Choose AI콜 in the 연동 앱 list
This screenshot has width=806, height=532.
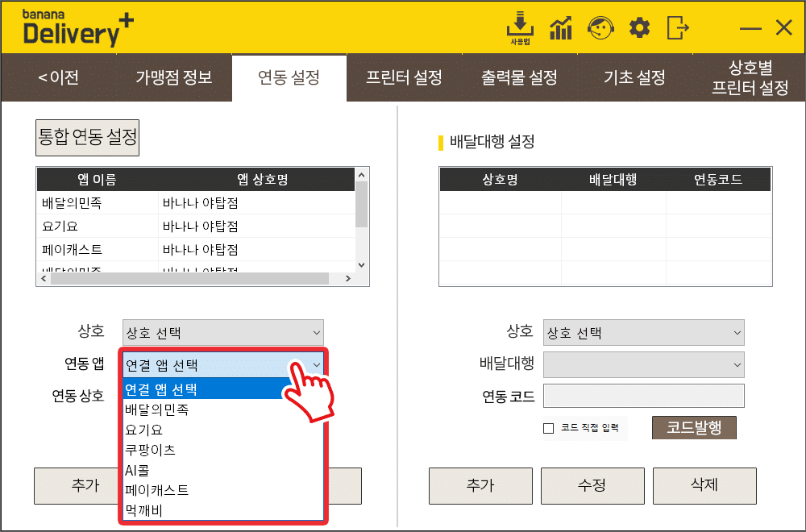coord(223,470)
